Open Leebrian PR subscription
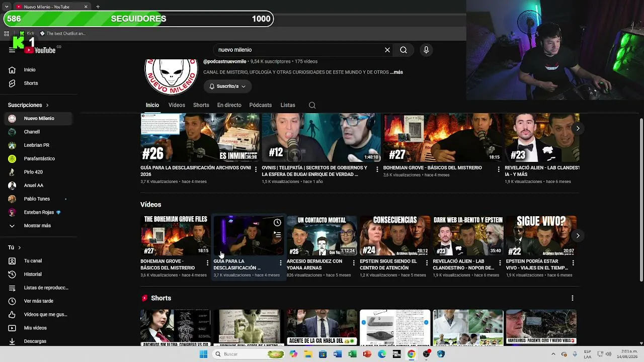644x362 pixels. coord(38,145)
